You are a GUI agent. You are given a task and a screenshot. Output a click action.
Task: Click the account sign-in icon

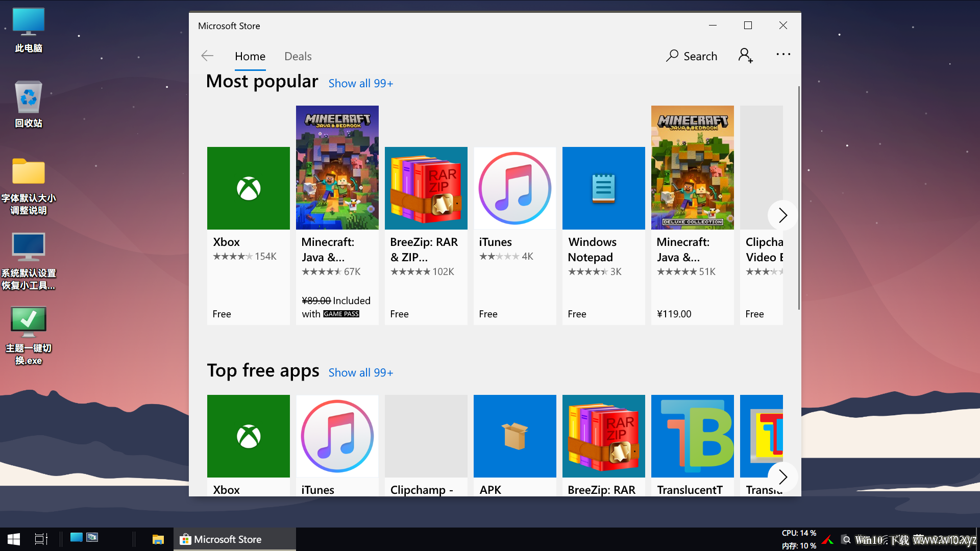(x=746, y=56)
